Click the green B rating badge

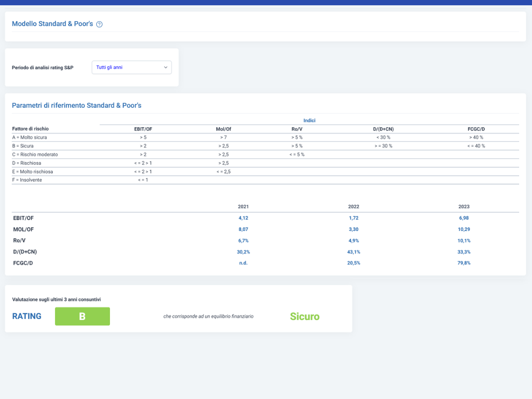[82, 317]
